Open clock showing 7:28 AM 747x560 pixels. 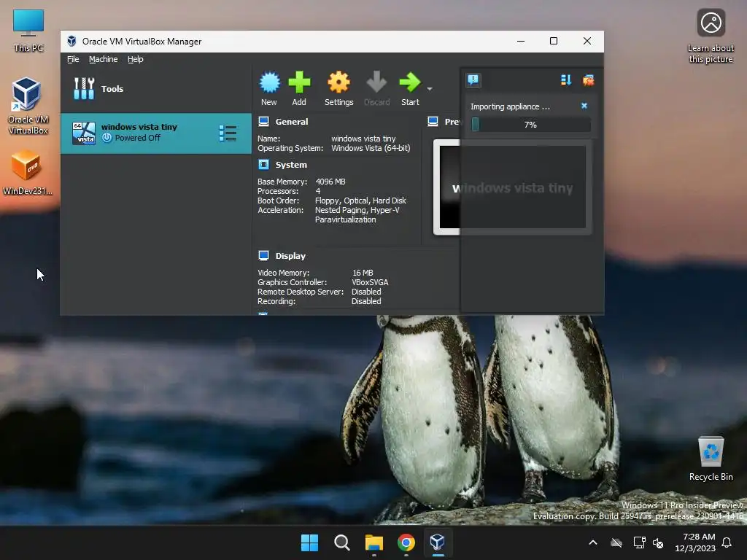click(695, 542)
